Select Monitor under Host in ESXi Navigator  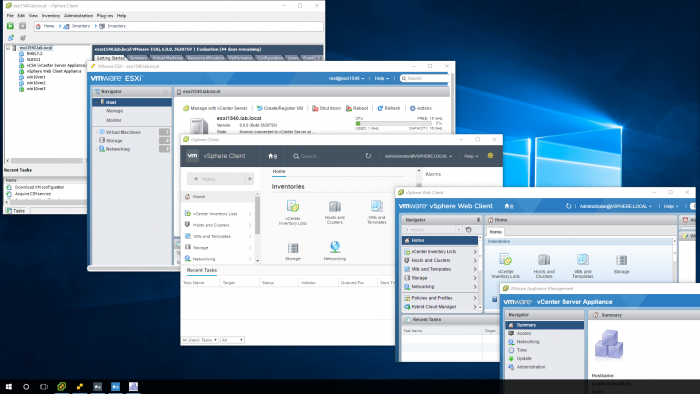(114, 120)
